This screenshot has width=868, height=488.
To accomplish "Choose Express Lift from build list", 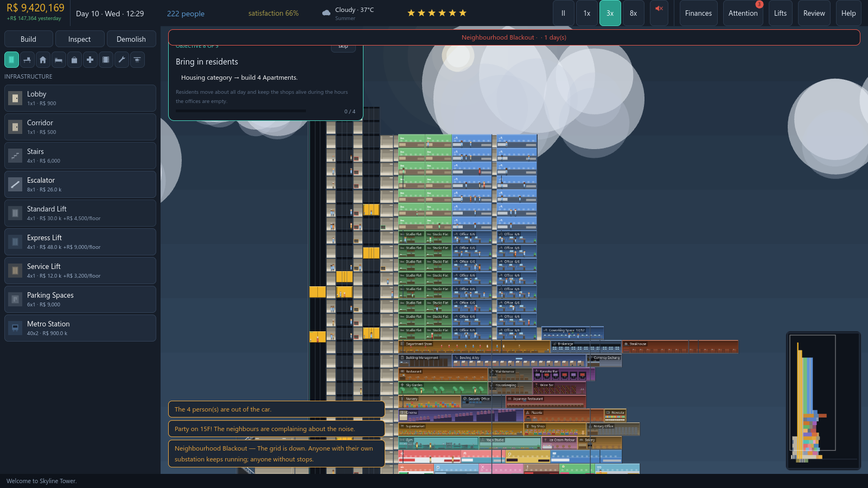I will click(x=80, y=242).
